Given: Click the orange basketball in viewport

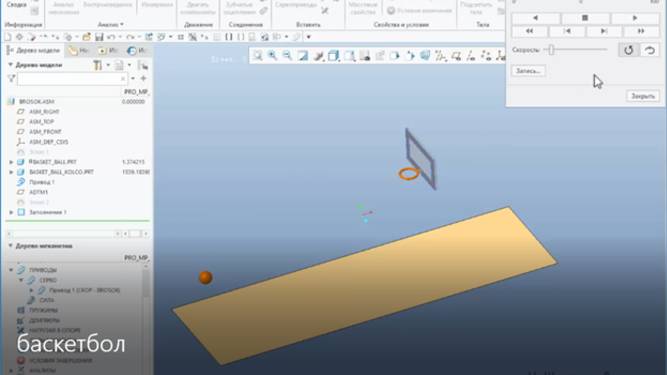Looking at the screenshot, I should 205,277.
